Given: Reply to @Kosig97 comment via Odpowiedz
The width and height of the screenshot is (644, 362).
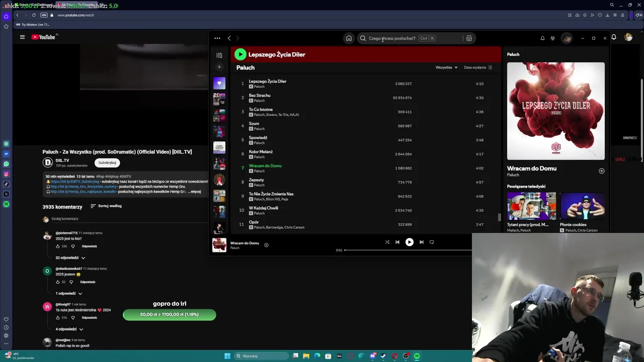Looking at the screenshot, I should (89, 318).
